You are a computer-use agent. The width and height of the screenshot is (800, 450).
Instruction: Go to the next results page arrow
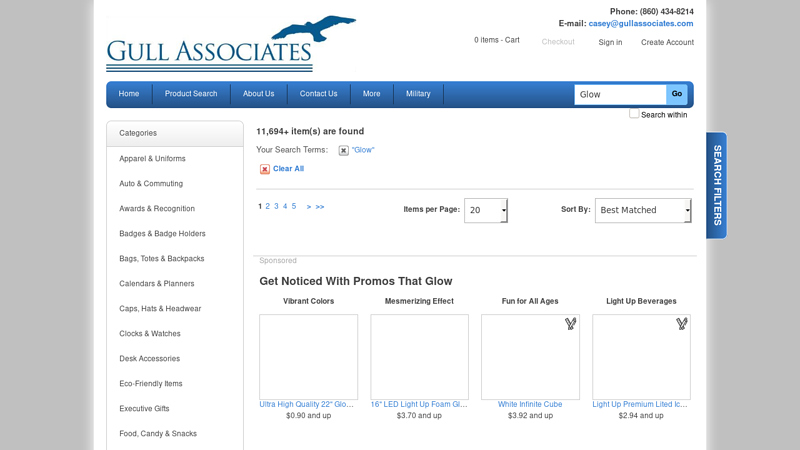309,207
